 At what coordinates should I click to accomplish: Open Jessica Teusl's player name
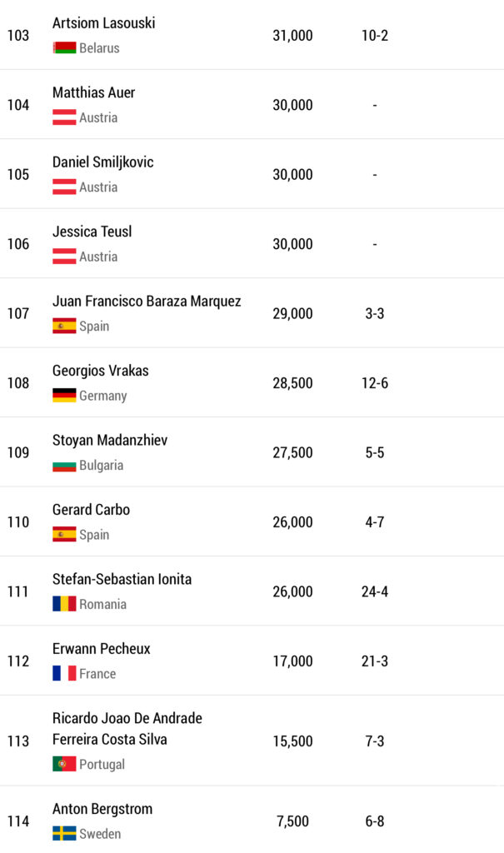[92, 232]
